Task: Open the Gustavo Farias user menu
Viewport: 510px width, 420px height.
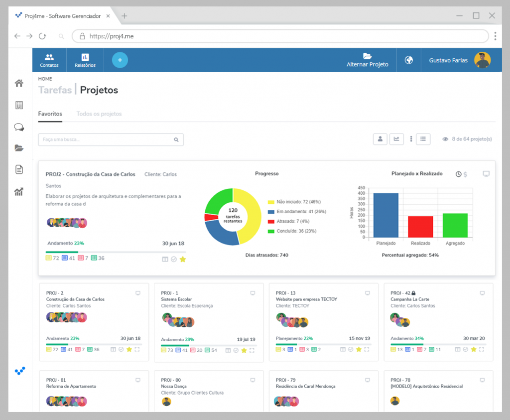Action: (459, 60)
